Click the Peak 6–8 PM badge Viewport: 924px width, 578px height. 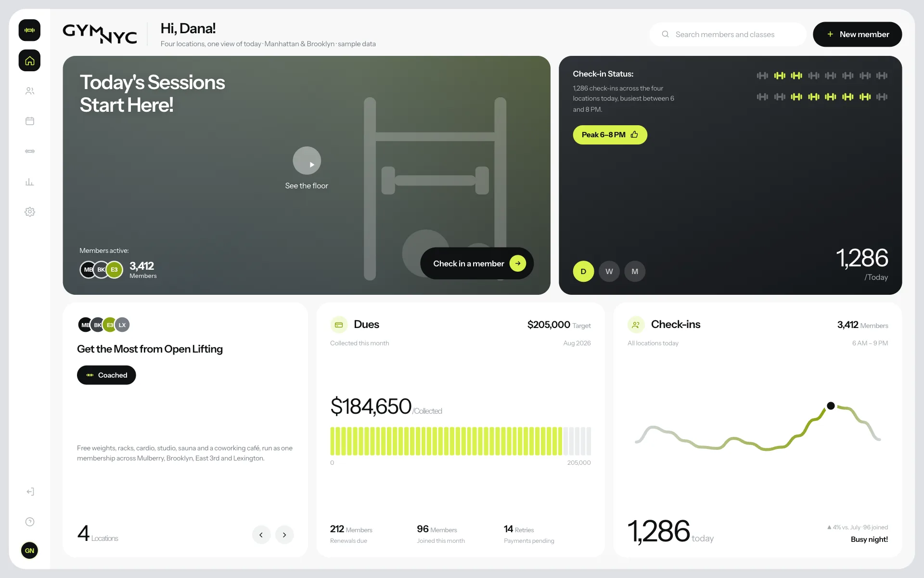[x=610, y=135]
